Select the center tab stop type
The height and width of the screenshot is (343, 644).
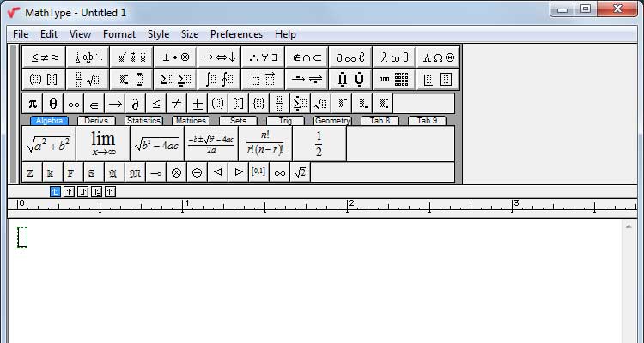pyautogui.click(x=69, y=191)
